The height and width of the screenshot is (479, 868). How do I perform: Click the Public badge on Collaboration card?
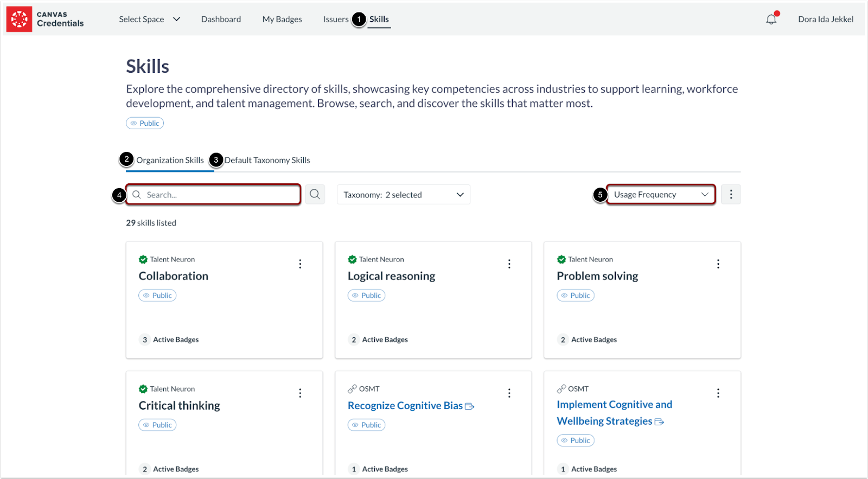tap(157, 296)
